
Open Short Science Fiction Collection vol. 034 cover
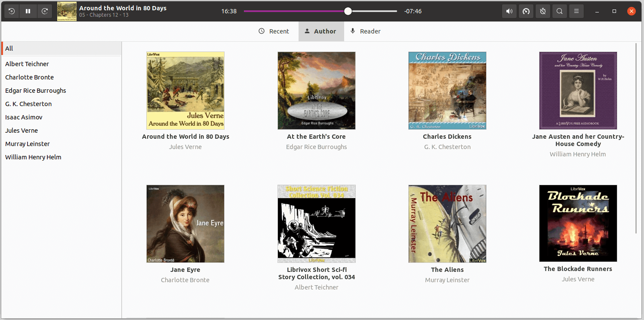tap(317, 224)
